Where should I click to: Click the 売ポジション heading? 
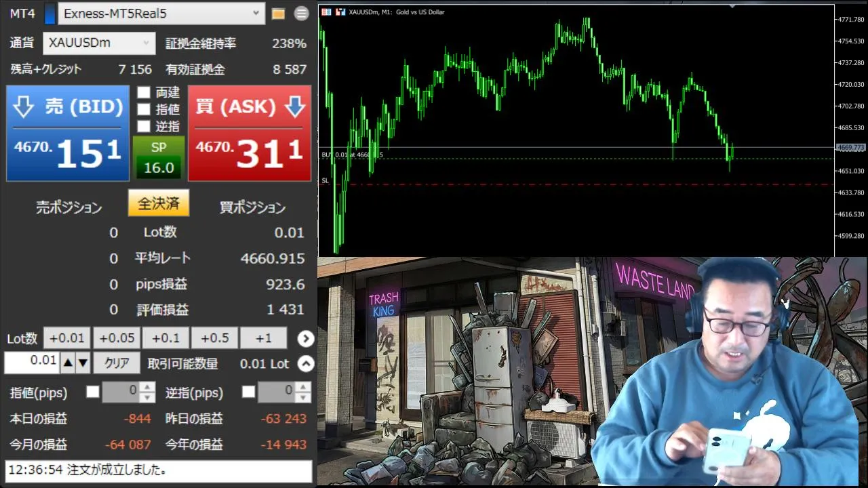[68, 207]
